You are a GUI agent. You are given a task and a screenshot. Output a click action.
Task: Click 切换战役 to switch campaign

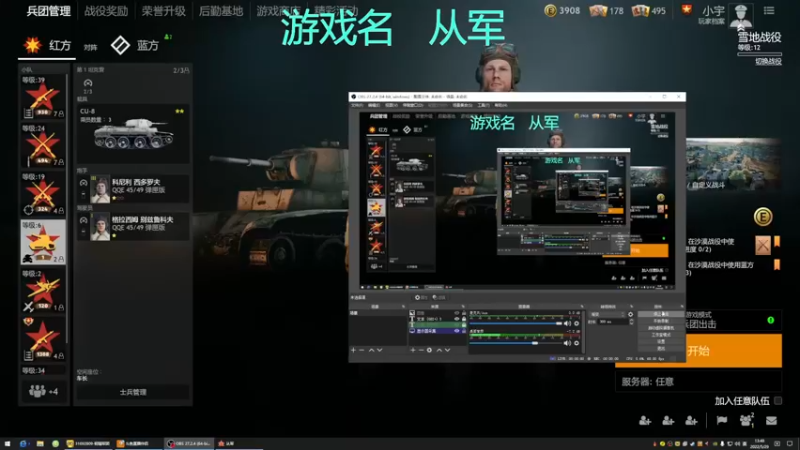click(x=768, y=61)
